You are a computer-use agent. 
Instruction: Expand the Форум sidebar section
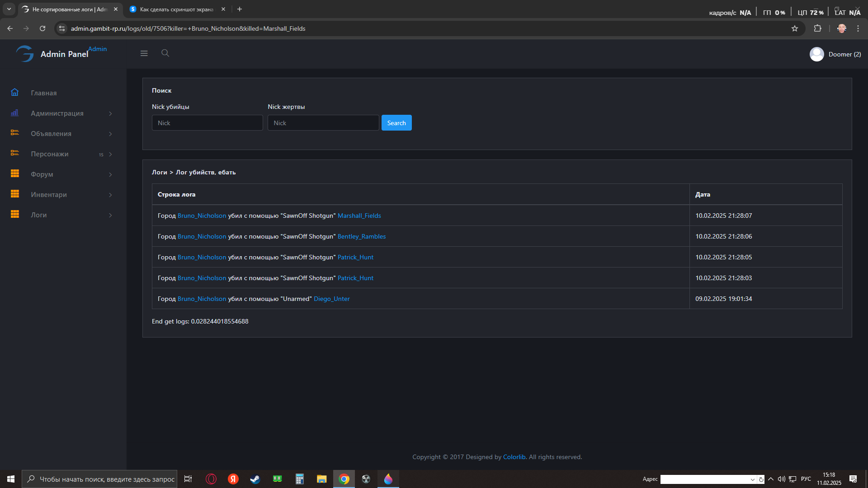click(42, 174)
